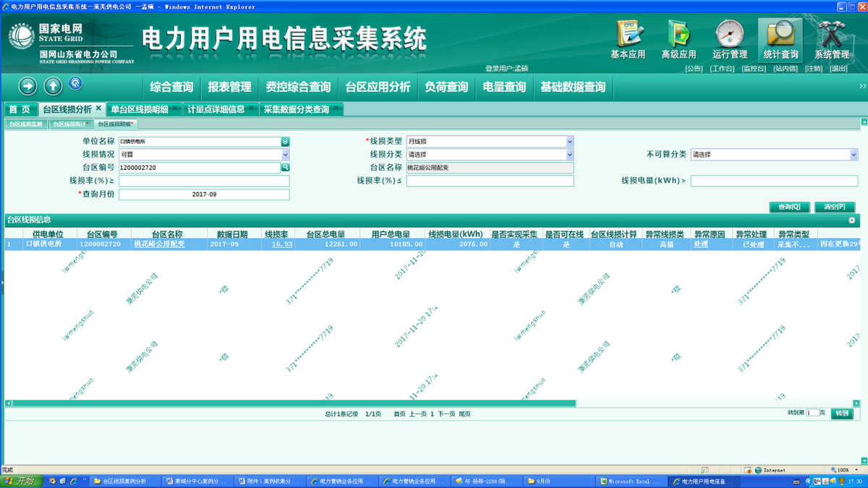868x488 pixels.
Task: Sort by the 线损电量(kWh) column header
Action: [x=455, y=234]
